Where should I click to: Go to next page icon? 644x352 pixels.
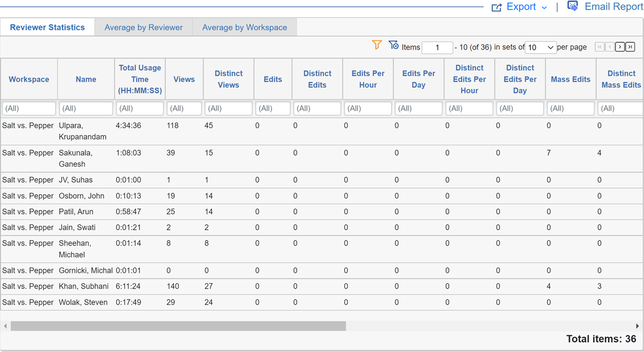(620, 47)
